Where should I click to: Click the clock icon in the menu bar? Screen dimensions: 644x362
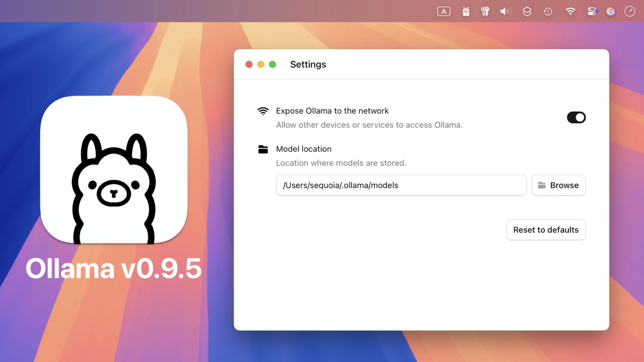click(x=629, y=12)
